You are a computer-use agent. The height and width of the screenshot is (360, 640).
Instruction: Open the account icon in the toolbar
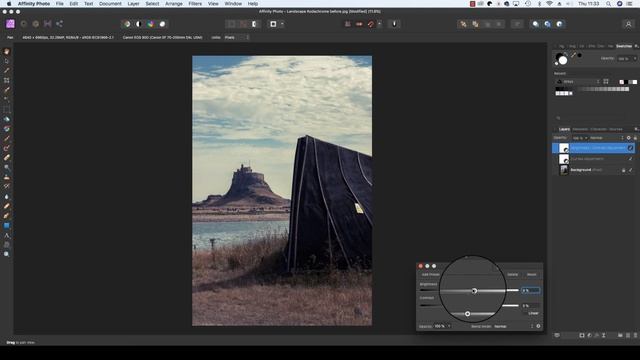tap(628, 24)
